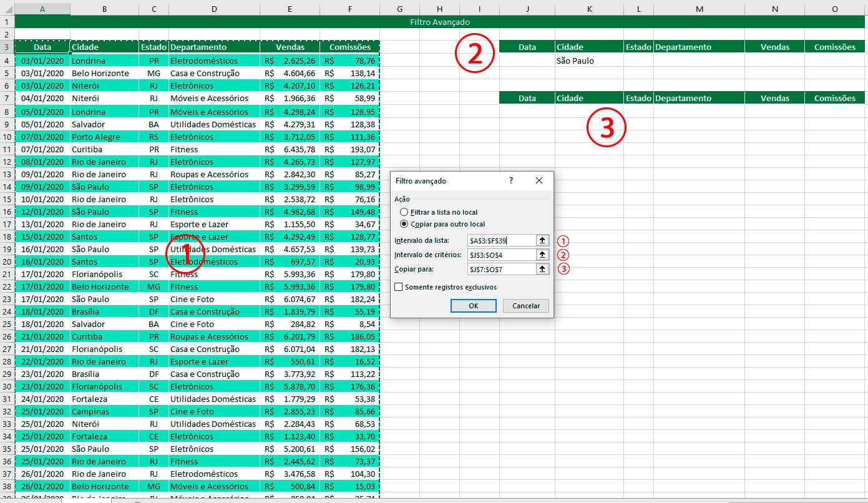
Task: Select column K header
Action: (x=589, y=9)
